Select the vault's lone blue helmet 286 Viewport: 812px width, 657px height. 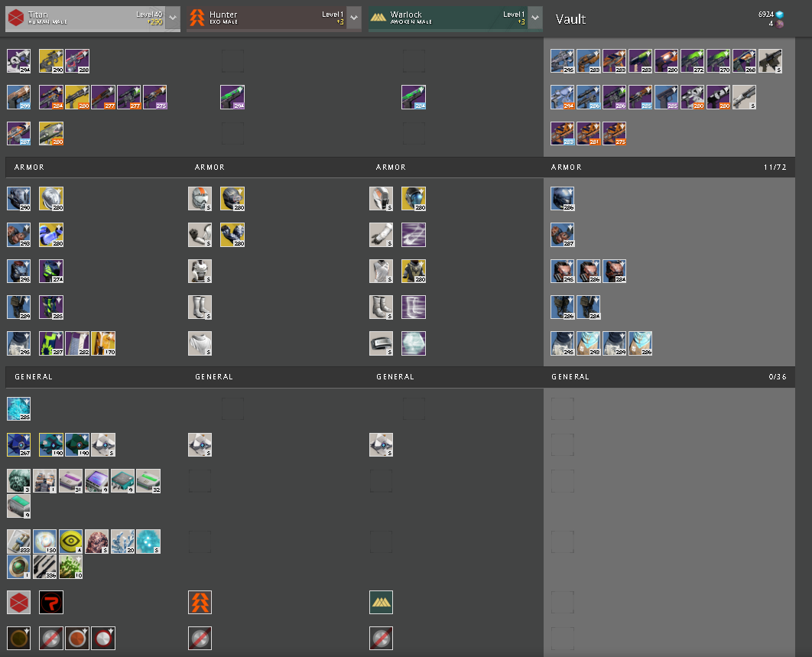563,198
